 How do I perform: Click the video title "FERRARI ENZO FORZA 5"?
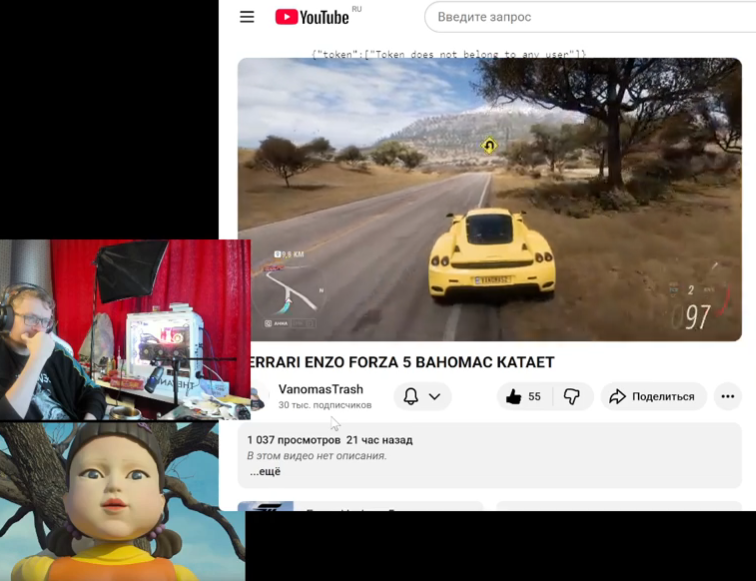pyautogui.click(x=402, y=362)
